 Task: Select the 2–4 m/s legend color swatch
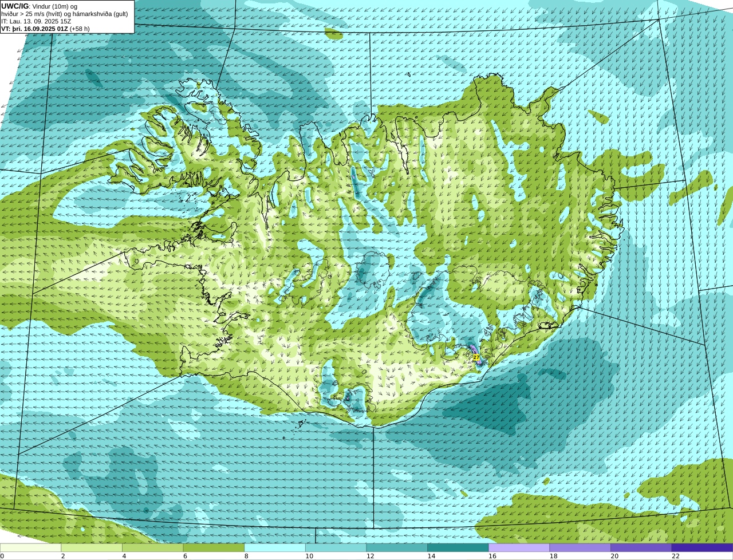pos(92,547)
